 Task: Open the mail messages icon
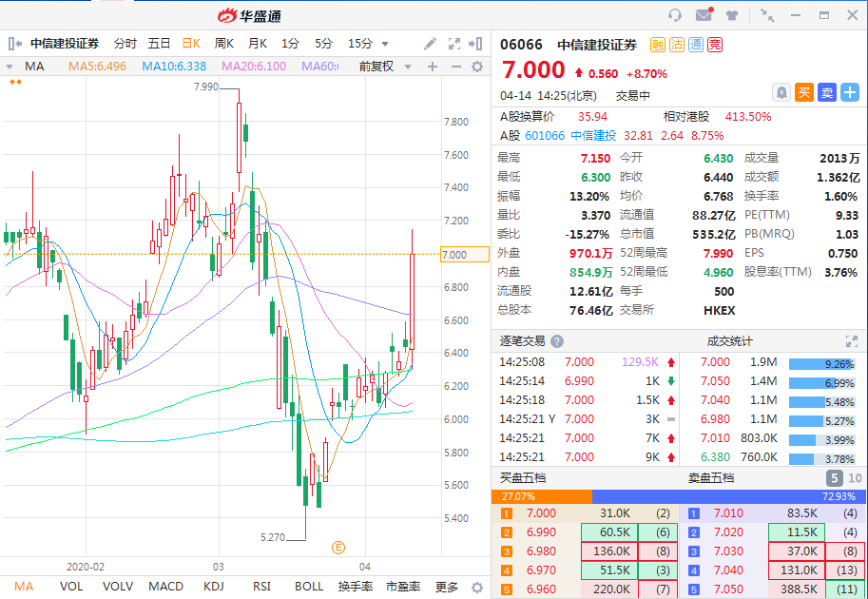pyautogui.click(x=704, y=14)
